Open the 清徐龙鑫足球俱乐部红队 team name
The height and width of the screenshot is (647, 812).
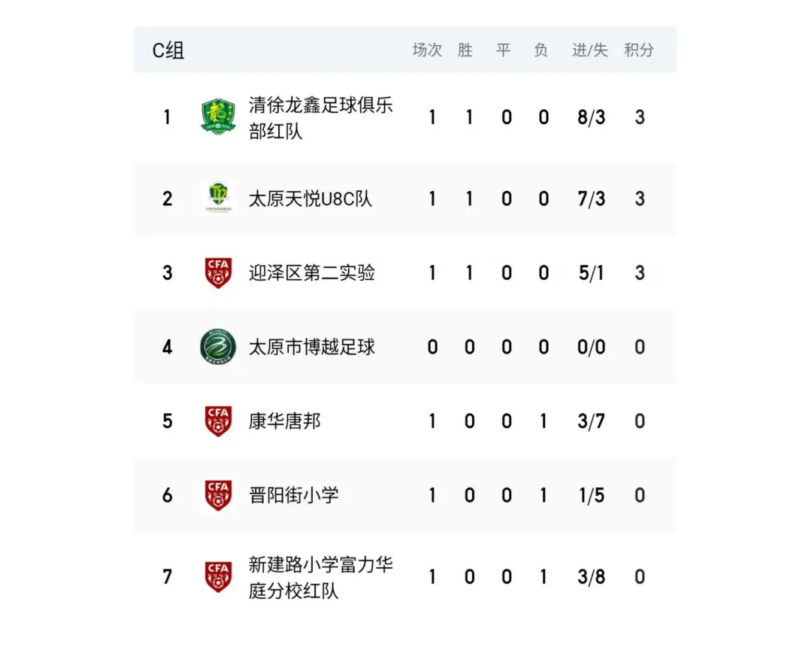point(320,117)
